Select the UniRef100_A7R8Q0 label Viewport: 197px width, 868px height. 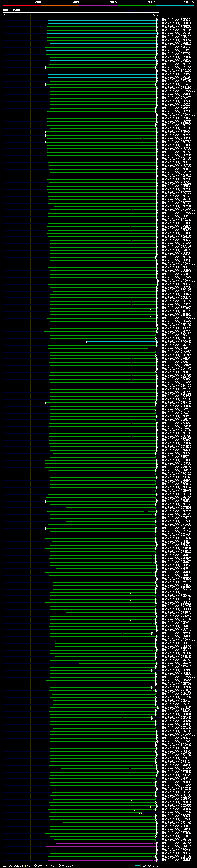click(x=177, y=132)
